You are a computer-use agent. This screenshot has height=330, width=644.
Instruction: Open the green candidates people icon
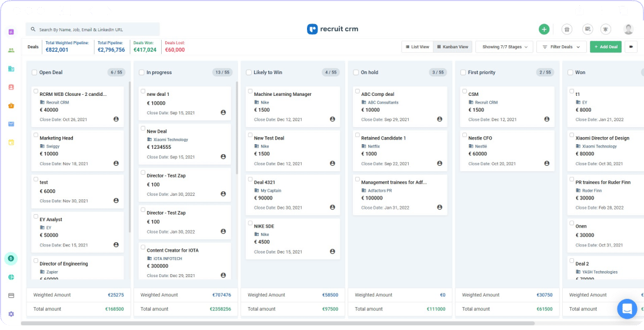11,50
